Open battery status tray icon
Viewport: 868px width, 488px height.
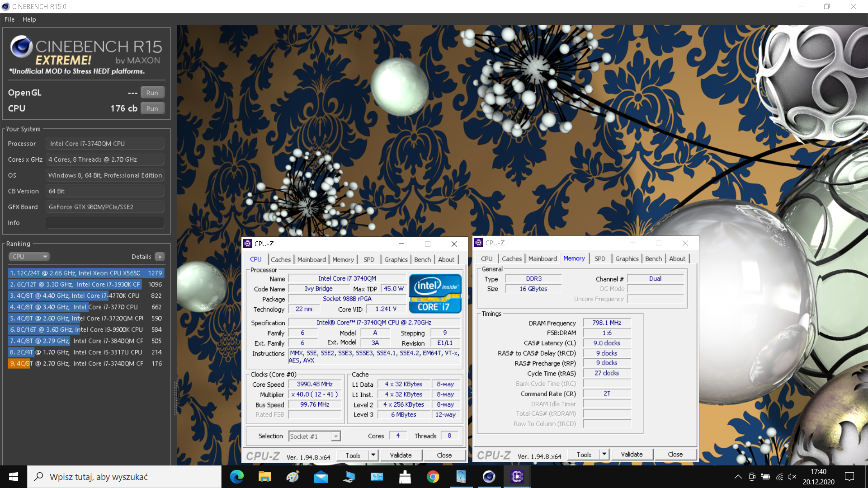coord(765,477)
